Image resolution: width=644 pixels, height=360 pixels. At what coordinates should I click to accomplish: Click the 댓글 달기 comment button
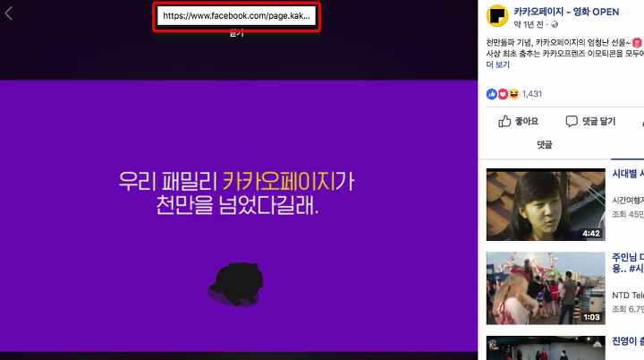590,122
